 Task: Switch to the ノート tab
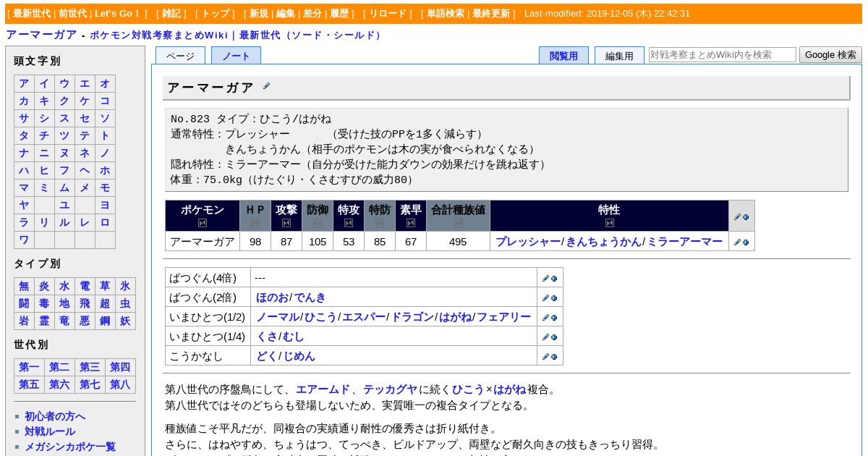click(236, 56)
